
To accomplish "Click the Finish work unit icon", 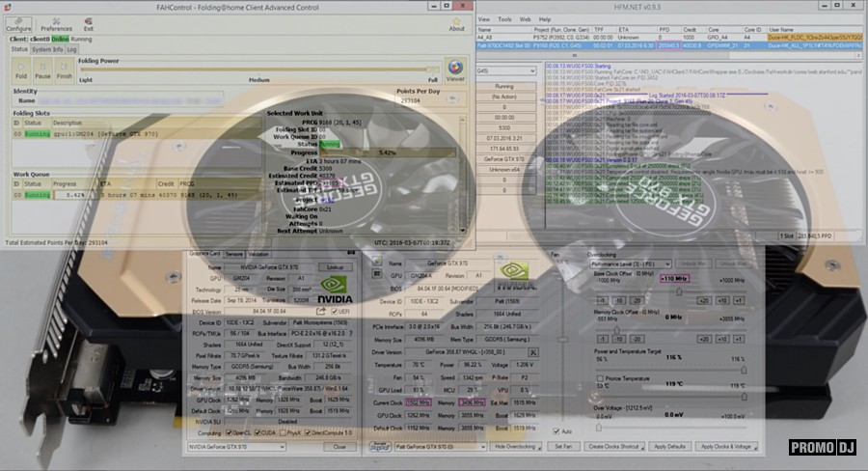I will [65, 69].
